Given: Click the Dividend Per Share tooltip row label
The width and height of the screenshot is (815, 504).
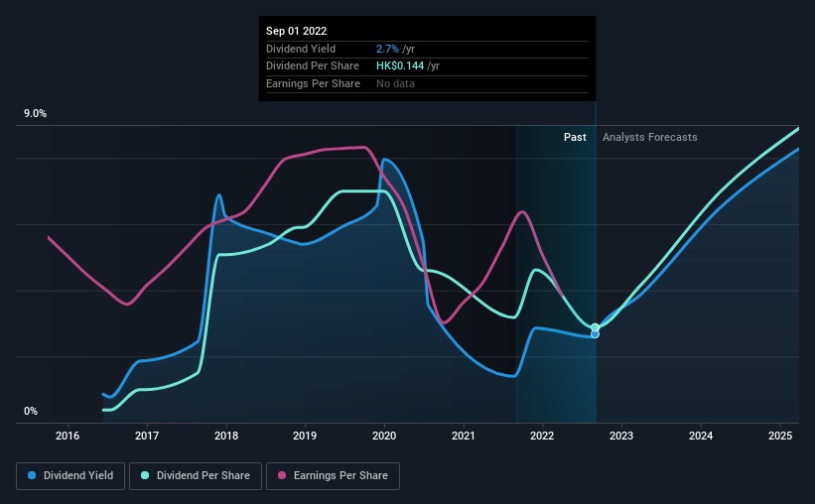Looking at the screenshot, I should [x=313, y=66].
